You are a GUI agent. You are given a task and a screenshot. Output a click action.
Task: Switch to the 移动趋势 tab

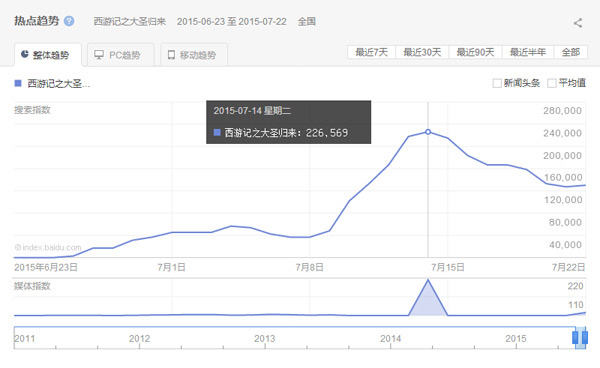point(194,55)
